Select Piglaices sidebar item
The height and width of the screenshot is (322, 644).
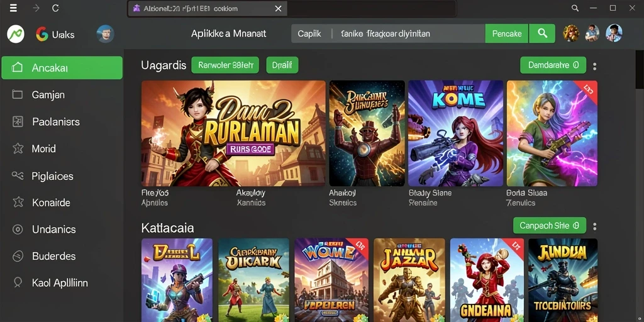tap(62, 176)
